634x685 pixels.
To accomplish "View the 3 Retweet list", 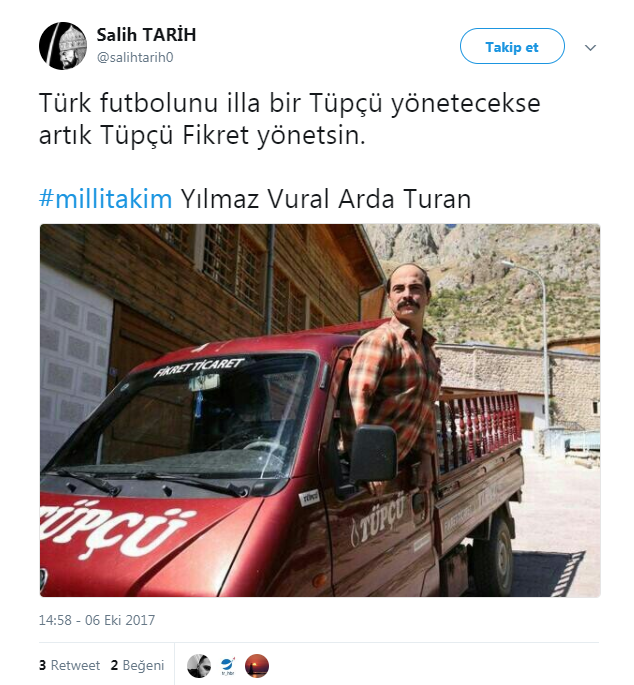I will pos(69,665).
